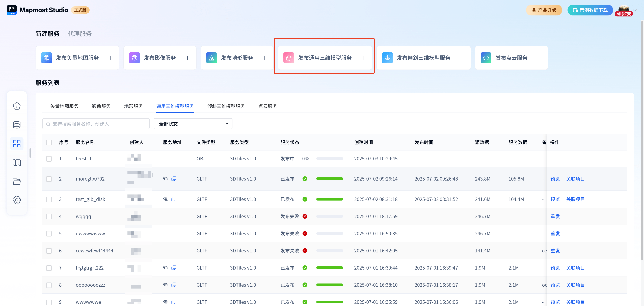Image resolution: width=644 pixels, height=306 pixels.
Task: Open the database stack icon in sidebar
Action: pos(17,125)
